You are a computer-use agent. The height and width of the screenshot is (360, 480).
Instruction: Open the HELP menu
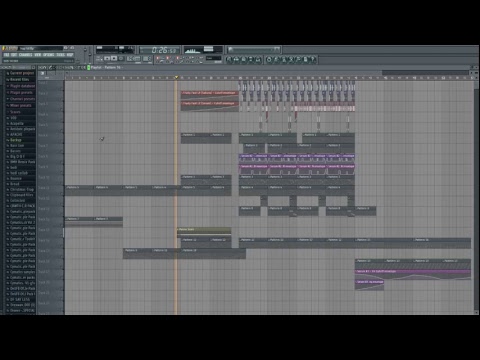click(70, 55)
